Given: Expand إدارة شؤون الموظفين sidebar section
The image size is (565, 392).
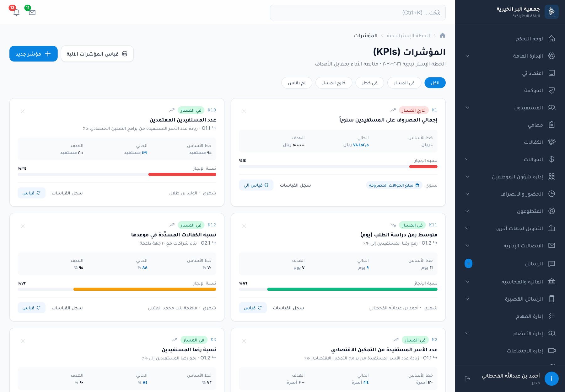Looking at the screenshot, I should click(x=467, y=177).
